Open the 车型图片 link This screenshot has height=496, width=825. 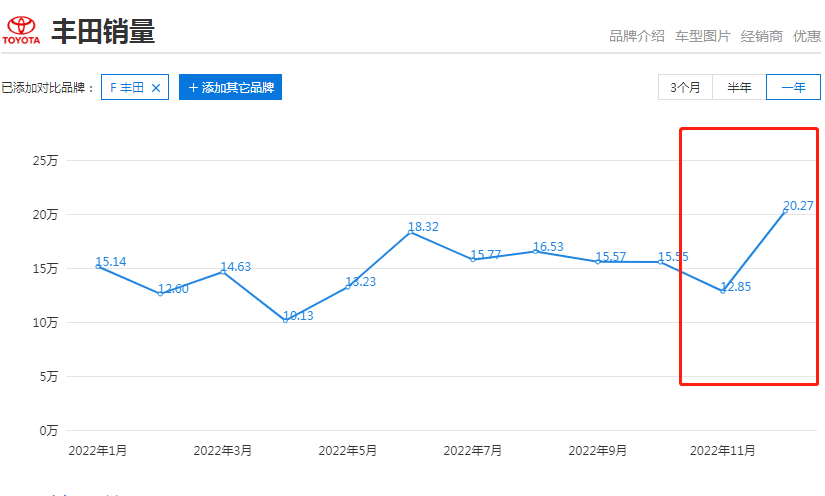coord(702,36)
